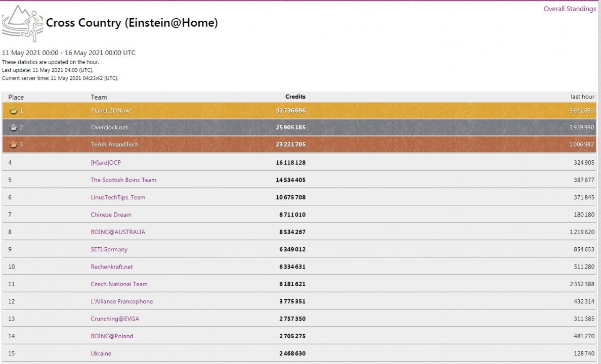Click Crunching@EVGA credits value 2 757 350

[x=292, y=319]
